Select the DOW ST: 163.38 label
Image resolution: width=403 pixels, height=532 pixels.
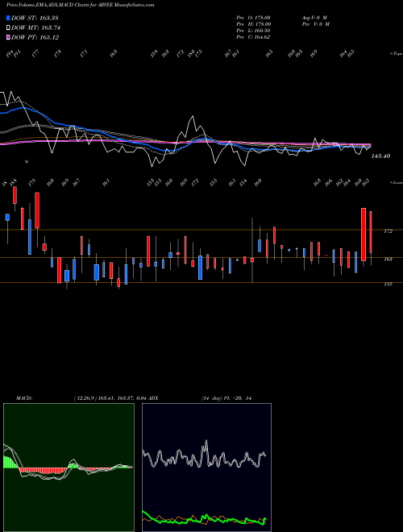[x=35, y=18]
